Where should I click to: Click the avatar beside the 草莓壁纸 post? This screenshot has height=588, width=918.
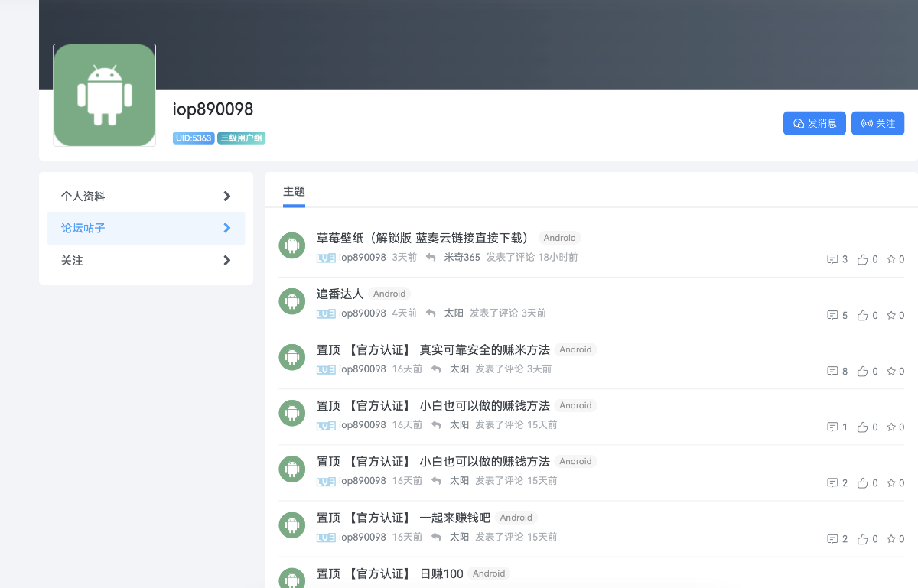(292, 245)
